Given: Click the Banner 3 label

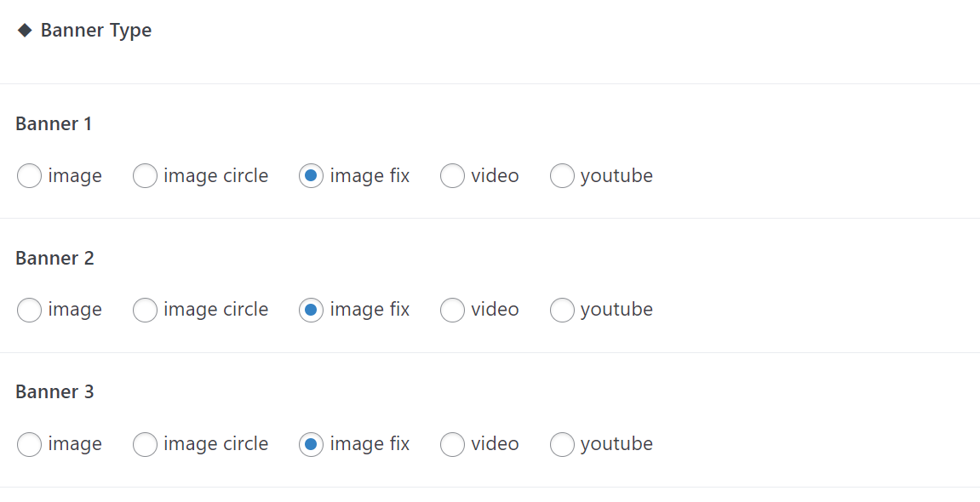Looking at the screenshot, I should click(55, 391).
